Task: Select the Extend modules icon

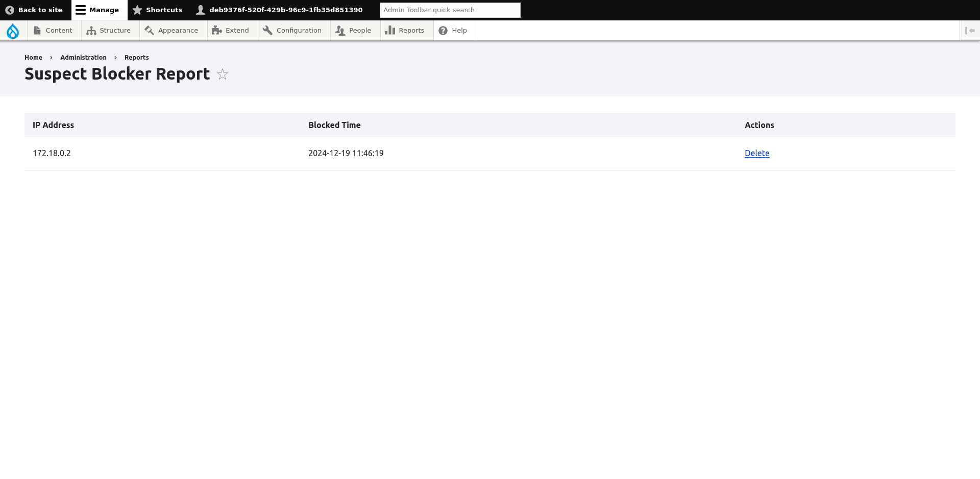Action: (216, 30)
